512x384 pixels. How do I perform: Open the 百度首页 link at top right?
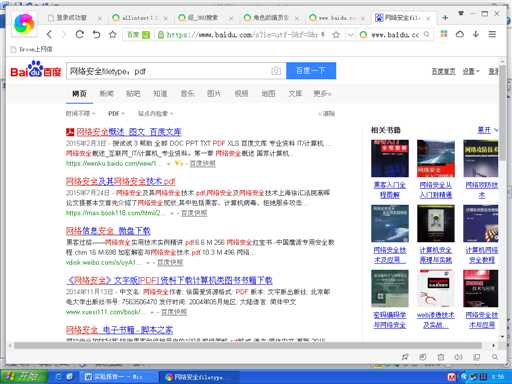[443, 71]
